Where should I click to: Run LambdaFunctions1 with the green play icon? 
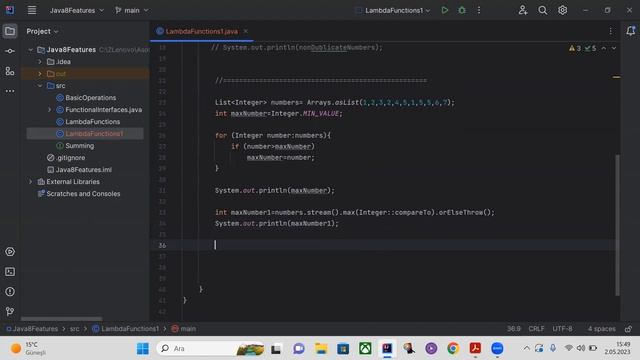click(x=445, y=10)
